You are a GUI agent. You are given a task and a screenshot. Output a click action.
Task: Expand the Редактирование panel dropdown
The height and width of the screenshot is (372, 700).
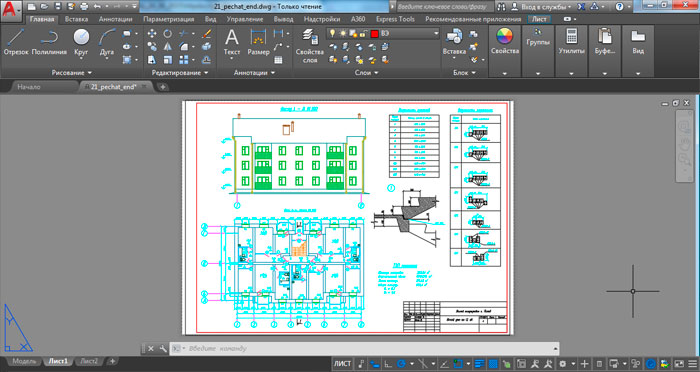click(x=180, y=72)
